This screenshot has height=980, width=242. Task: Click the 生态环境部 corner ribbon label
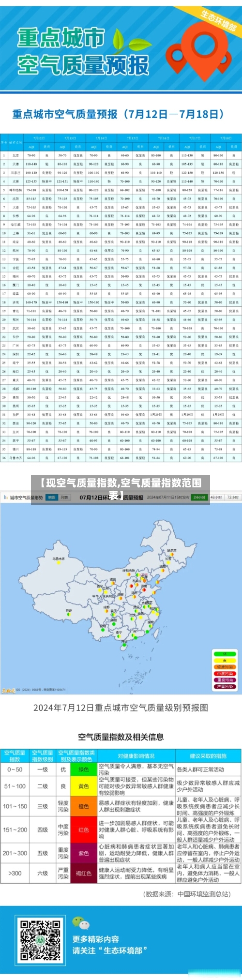218,20
